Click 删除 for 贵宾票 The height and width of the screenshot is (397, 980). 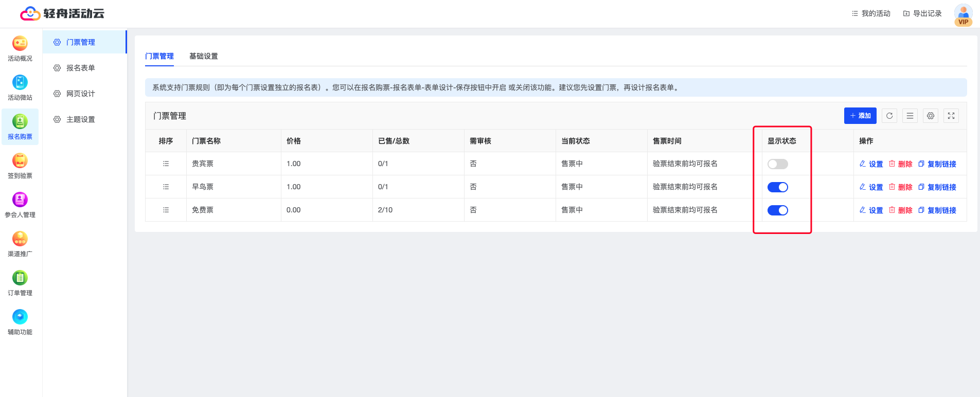click(900, 164)
